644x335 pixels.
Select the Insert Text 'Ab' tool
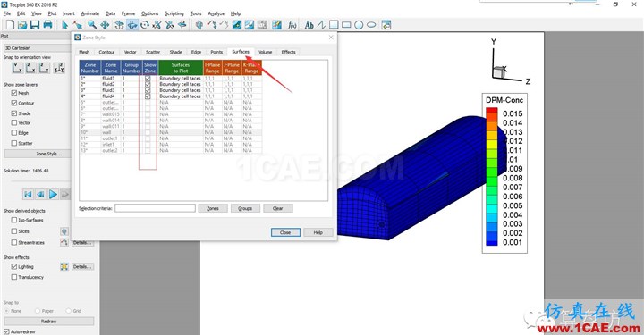point(309,25)
